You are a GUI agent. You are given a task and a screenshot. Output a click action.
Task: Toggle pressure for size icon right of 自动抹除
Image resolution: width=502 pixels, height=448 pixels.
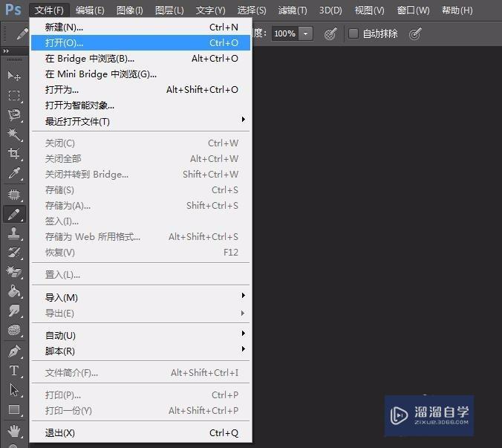click(x=415, y=33)
